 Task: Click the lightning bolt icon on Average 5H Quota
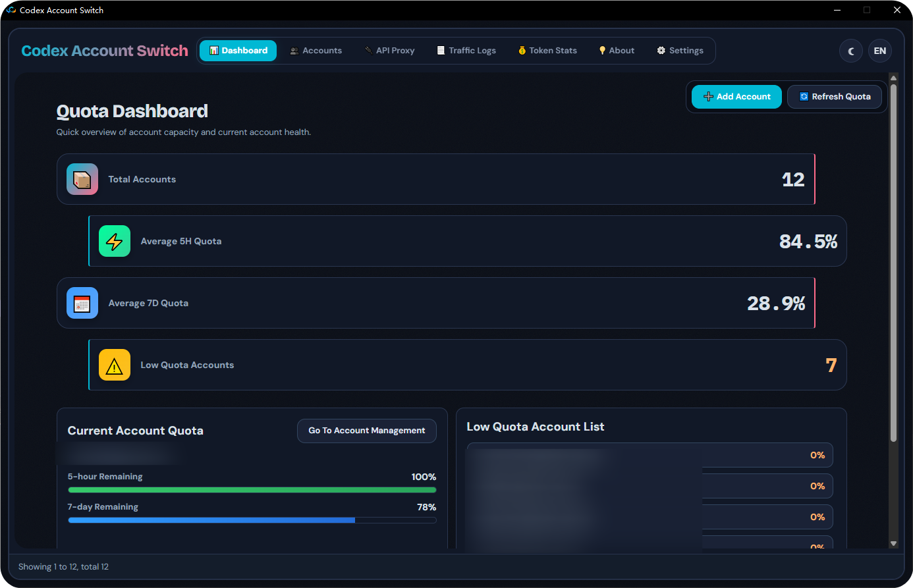115,241
